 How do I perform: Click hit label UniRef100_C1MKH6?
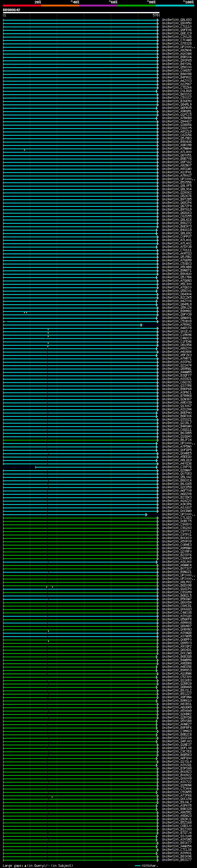tap(177, 335)
